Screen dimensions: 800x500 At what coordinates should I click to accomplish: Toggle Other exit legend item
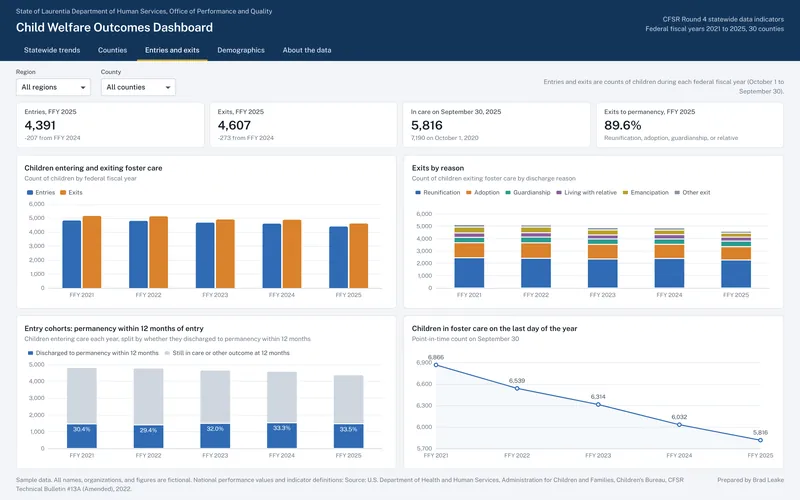point(692,192)
